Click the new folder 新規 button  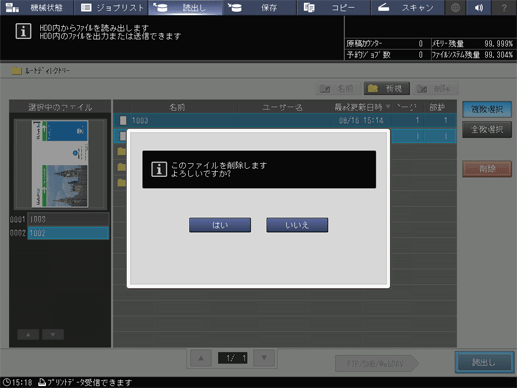click(387, 89)
